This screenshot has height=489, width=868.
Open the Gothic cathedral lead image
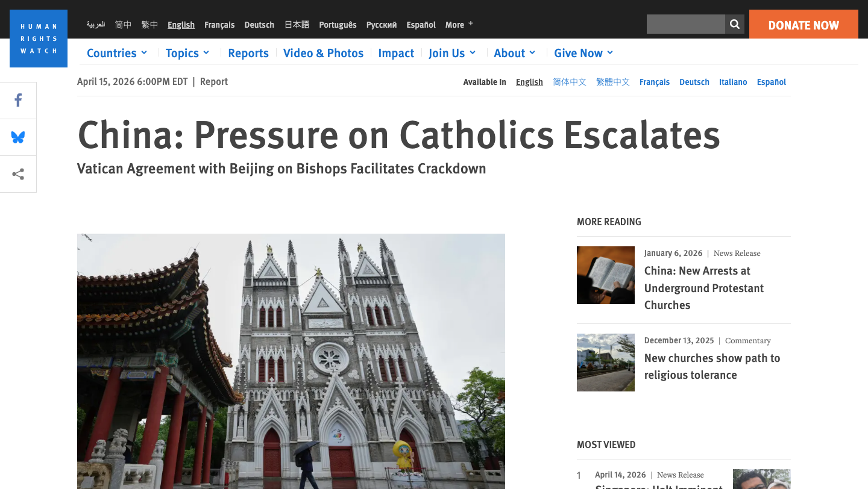pyautogui.click(x=291, y=361)
